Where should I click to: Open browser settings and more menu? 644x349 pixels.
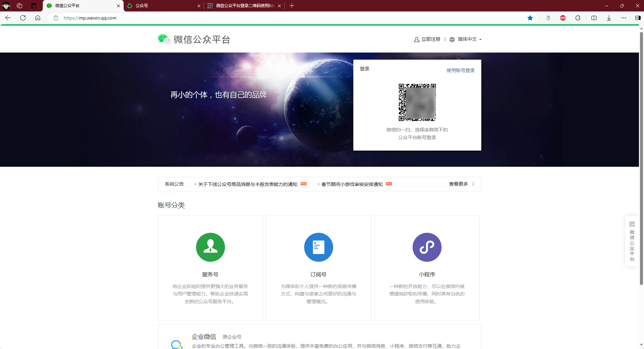point(624,18)
